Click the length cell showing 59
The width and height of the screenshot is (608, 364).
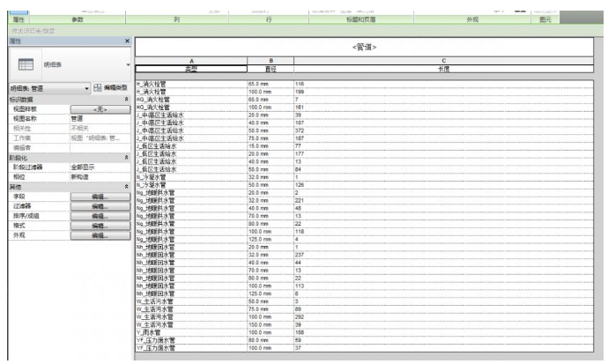[443, 340]
